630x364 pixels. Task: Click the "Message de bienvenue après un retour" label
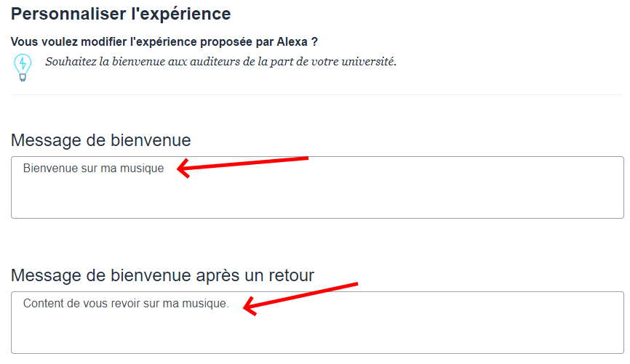[163, 275]
